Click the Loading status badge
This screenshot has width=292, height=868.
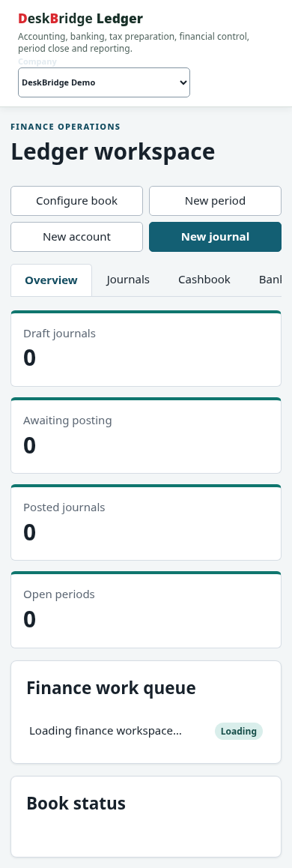[238, 732]
